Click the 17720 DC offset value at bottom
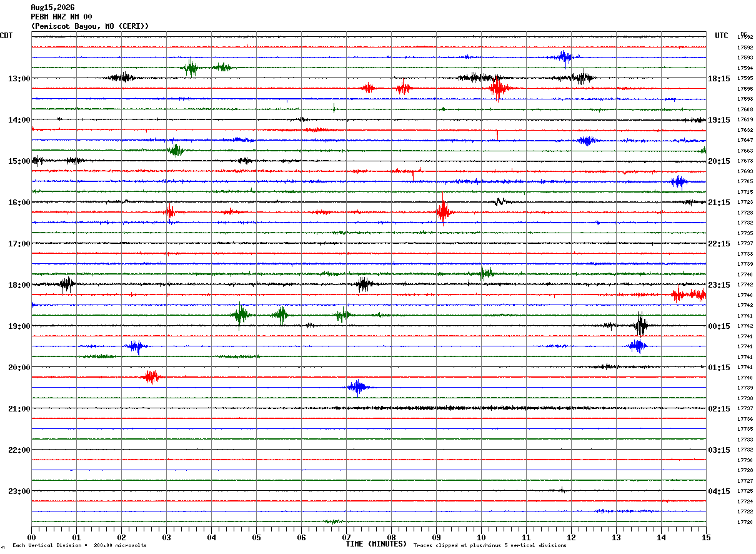756x554 pixels. (x=745, y=522)
